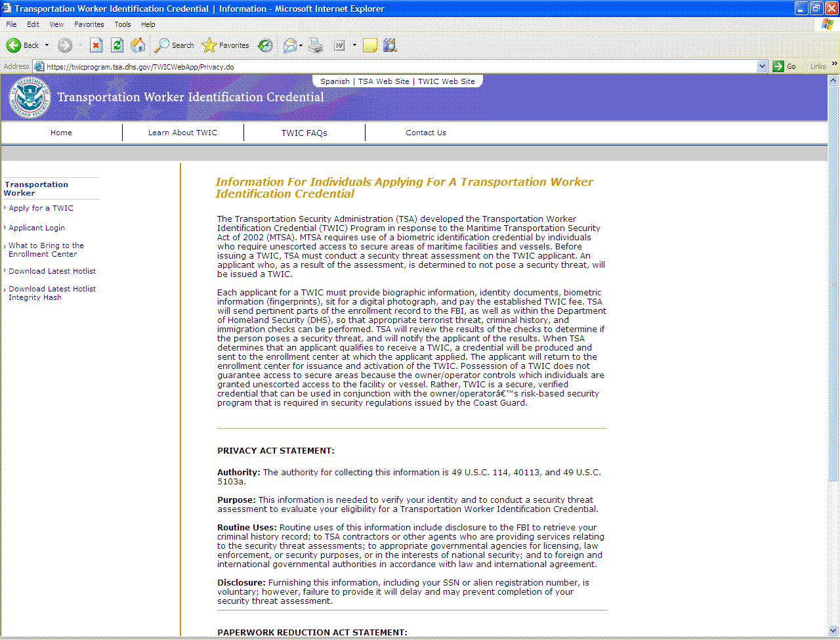Click the banner title Transportation Worker Identification Credential
Screen dimensions: 840x640
(x=190, y=97)
